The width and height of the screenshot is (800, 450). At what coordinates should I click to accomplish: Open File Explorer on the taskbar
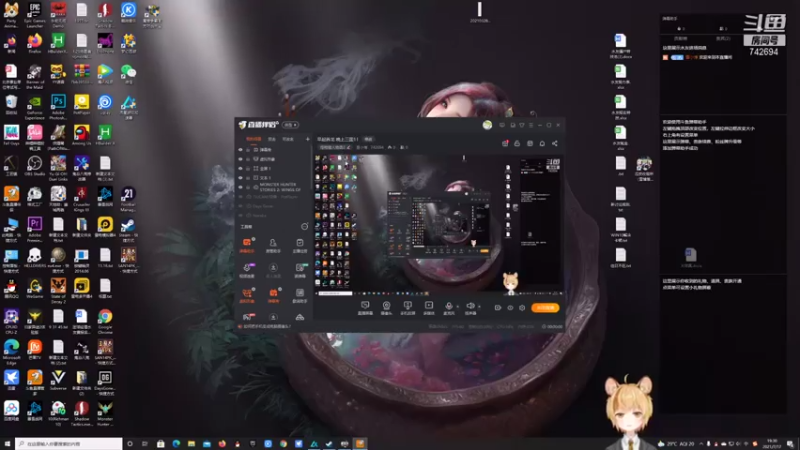click(191, 444)
